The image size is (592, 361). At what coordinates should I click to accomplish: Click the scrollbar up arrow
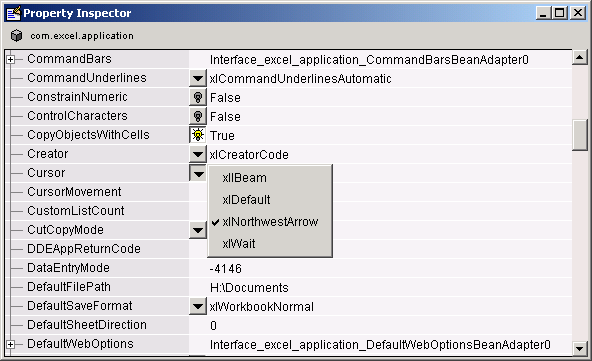(580, 57)
